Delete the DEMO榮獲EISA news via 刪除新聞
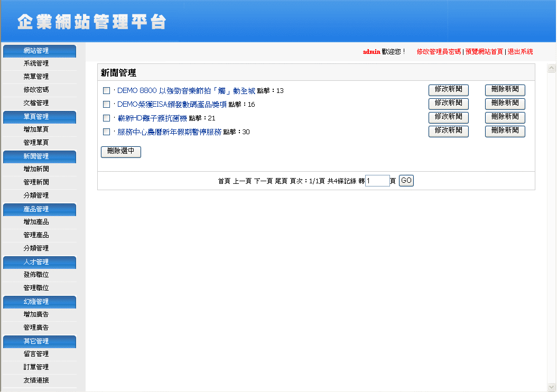This screenshot has height=392, width=557. point(505,104)
